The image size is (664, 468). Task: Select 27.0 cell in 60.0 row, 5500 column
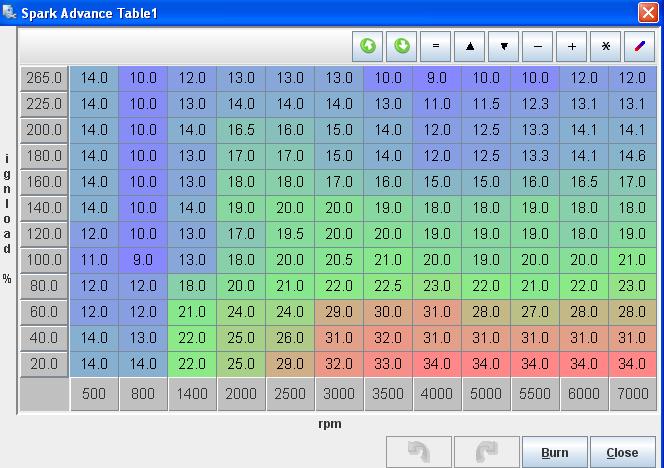tap(535, 312)
